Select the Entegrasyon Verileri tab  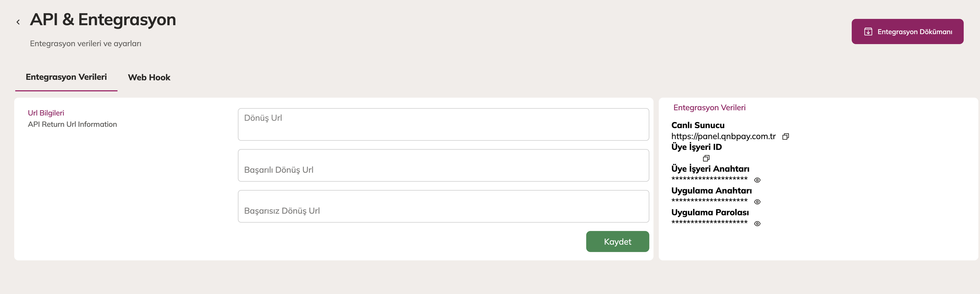point(66,77)
